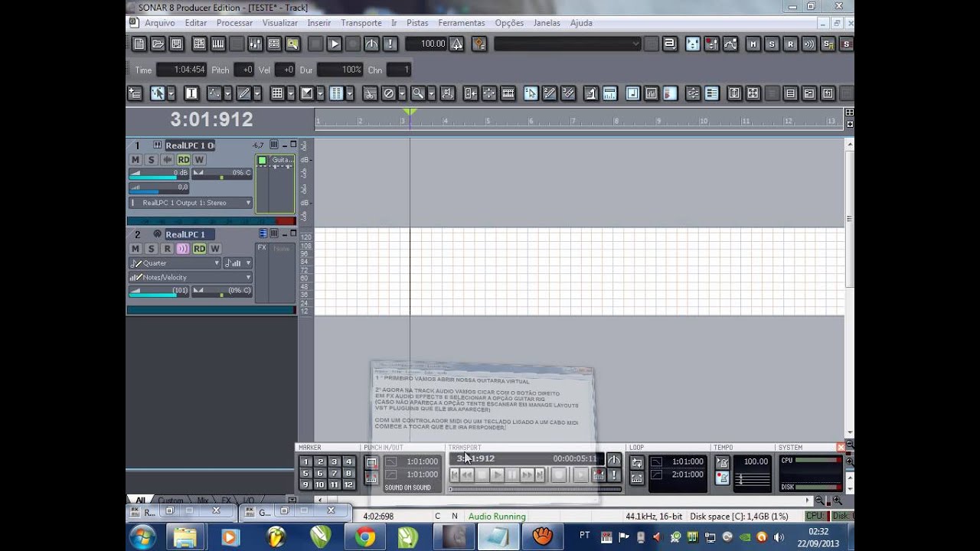
Task: Click the Save disk icon
Action: click(176, 44)
